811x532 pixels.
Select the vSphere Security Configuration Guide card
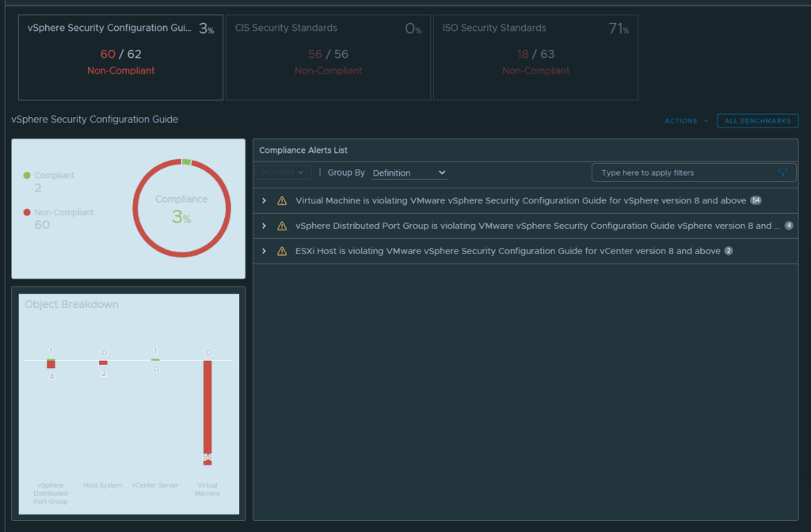pos(120,57)
